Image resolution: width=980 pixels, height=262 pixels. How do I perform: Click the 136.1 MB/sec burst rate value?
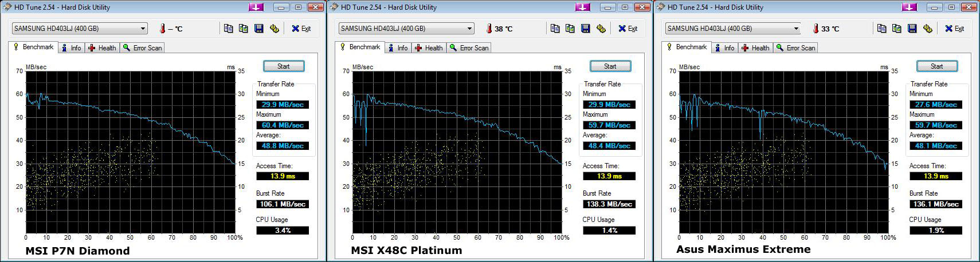click(x=936, y=204)
